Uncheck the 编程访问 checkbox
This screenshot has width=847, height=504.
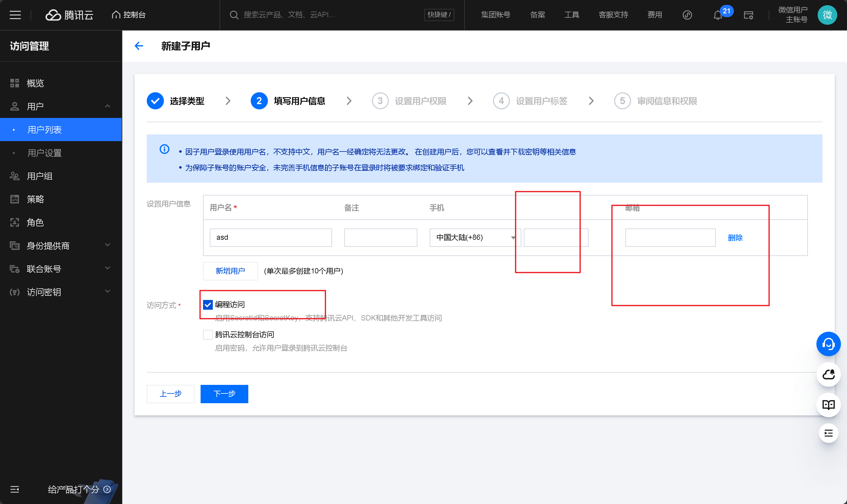pos(208,305)
